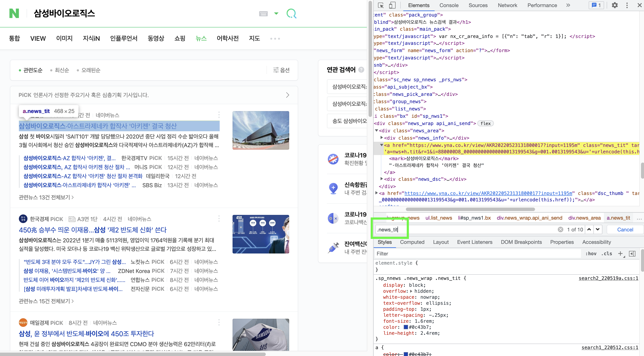Open DevTools settings gear
This screenshot has height=356, width=644.
(x=614, y=5)
